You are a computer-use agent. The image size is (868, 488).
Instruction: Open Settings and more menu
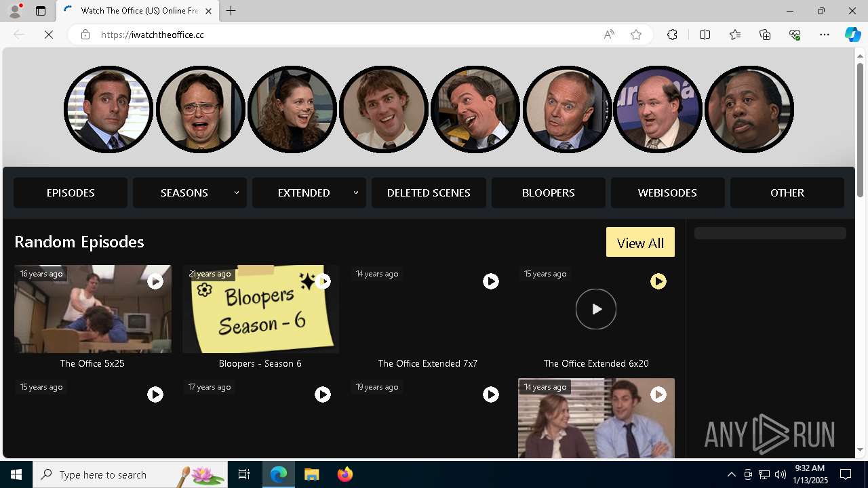[825, 35]
